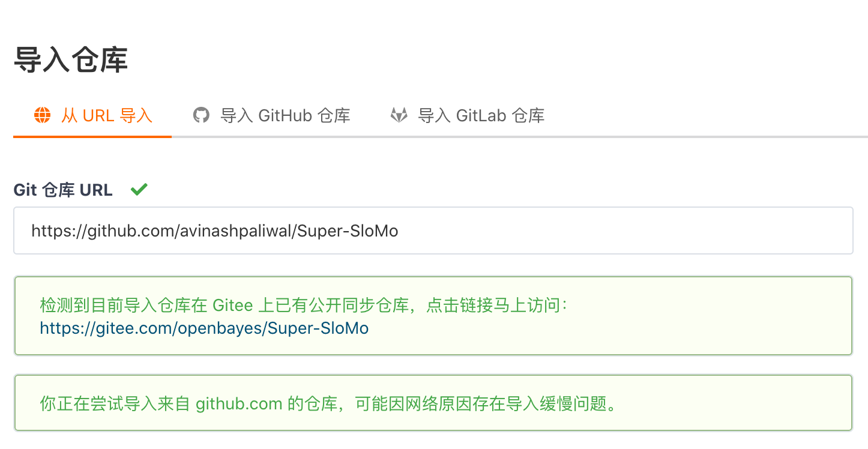Focus the Git 仓库 URL input field
This screenshot has width=868, height=449.
[x=432, y=231]
